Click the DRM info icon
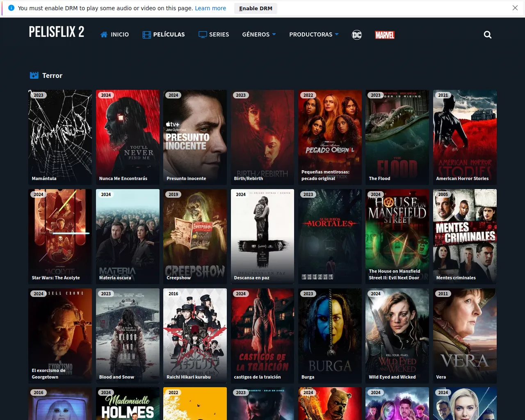The image size is (525, 420). point(11,8)
